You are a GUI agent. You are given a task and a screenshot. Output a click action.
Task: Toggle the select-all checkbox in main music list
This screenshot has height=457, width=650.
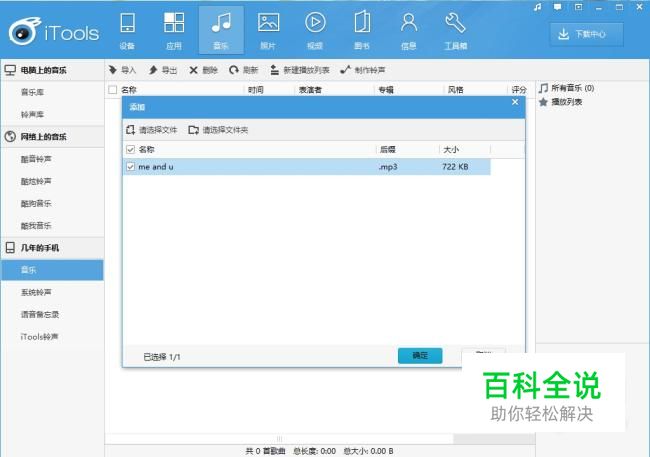coord(112,90)
